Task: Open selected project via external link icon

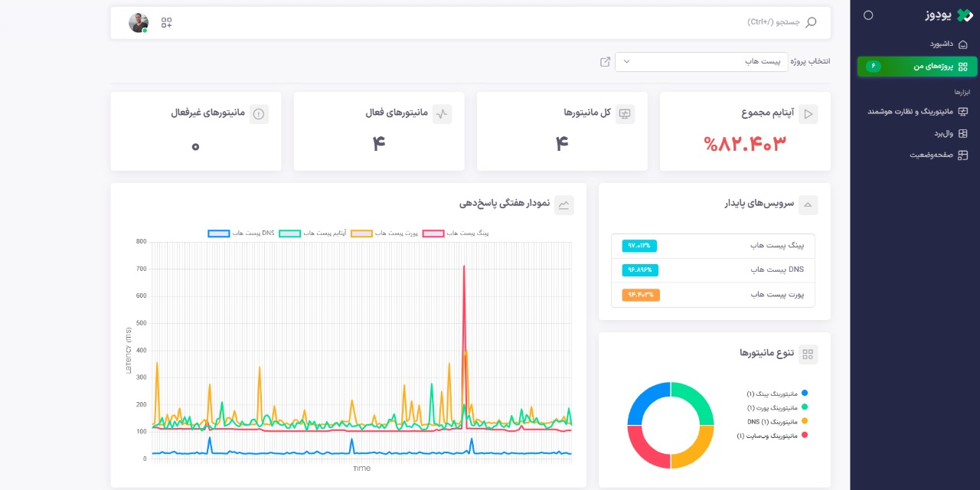Action: click(605, 62)
